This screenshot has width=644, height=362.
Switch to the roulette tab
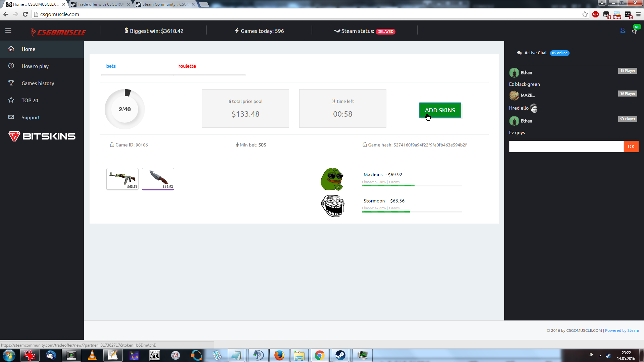pos(187,66)
